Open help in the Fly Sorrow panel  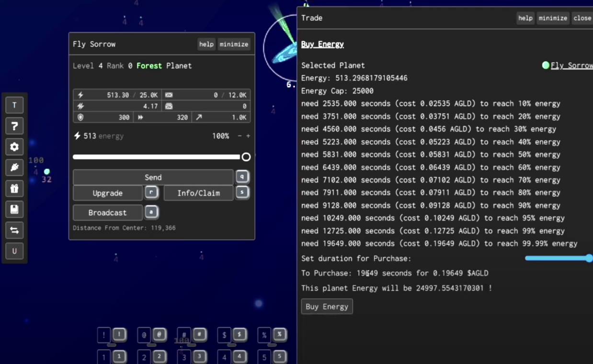[206, 44]
